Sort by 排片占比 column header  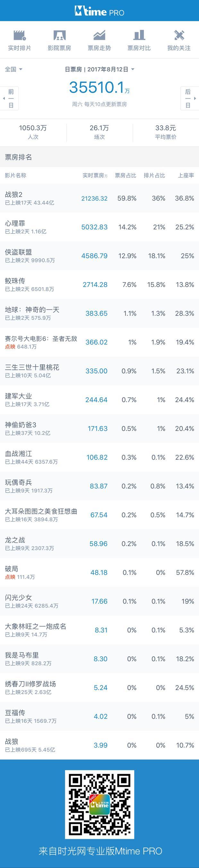click(154, 175)
